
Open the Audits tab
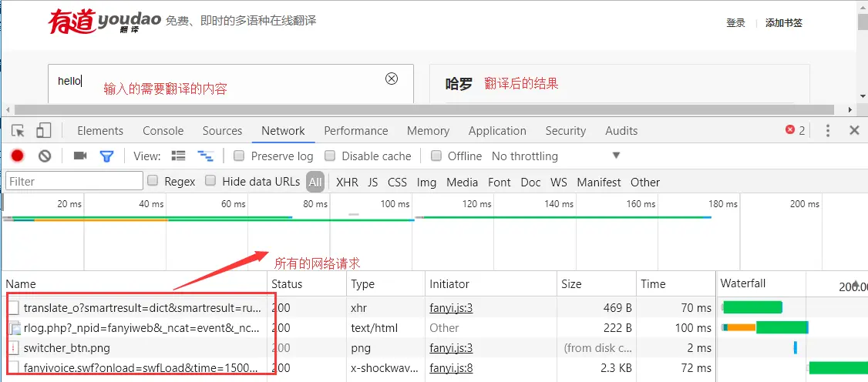[621, 131]
